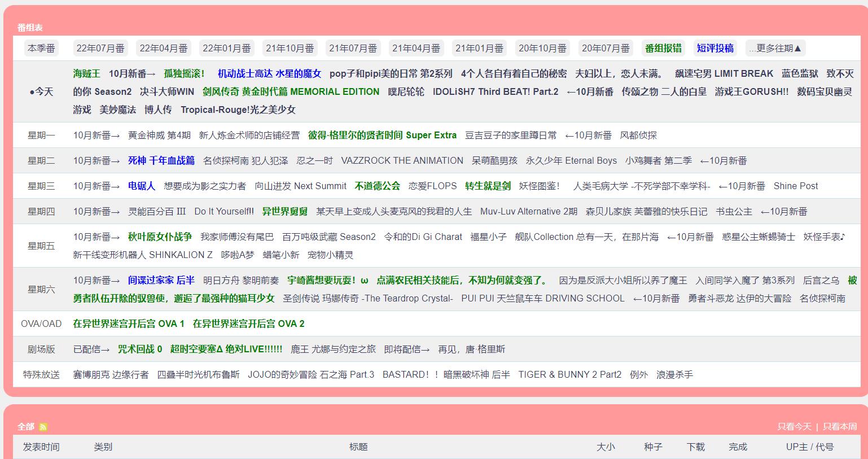
Task: Open the 22年04月番 season tab
Action: point(164,48)
